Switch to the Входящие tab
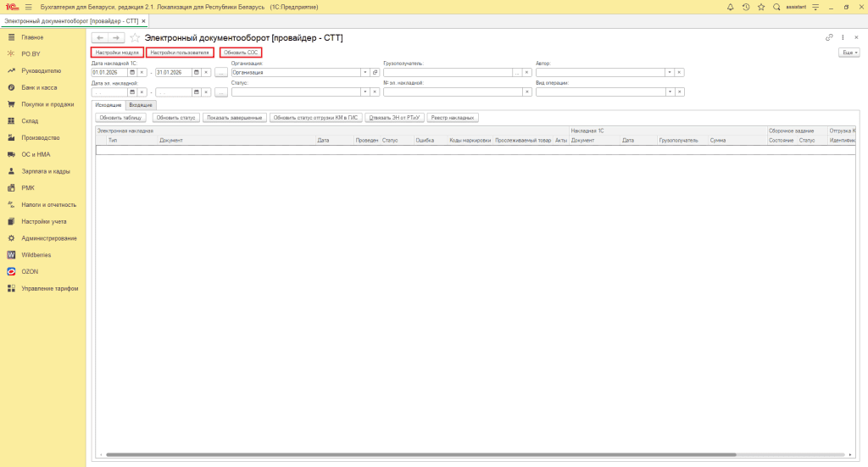 (x=141, y=104)
